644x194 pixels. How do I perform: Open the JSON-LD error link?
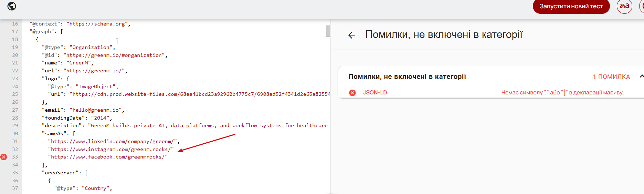pyautogui.click(x=375, y=92)
